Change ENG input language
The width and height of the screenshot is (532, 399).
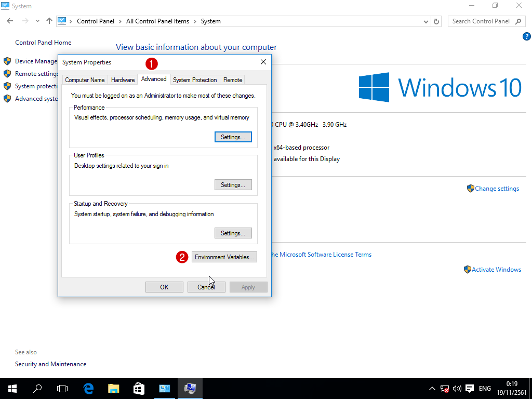485,389
